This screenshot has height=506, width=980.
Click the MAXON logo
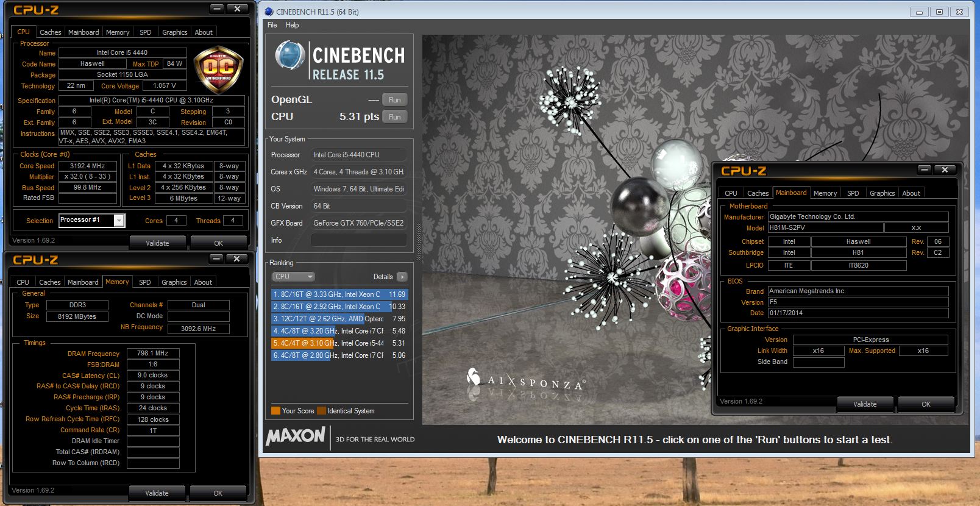point(296,436)
